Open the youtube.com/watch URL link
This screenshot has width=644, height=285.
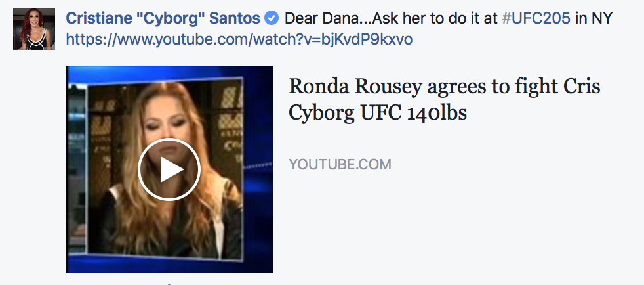coord(239,40)
